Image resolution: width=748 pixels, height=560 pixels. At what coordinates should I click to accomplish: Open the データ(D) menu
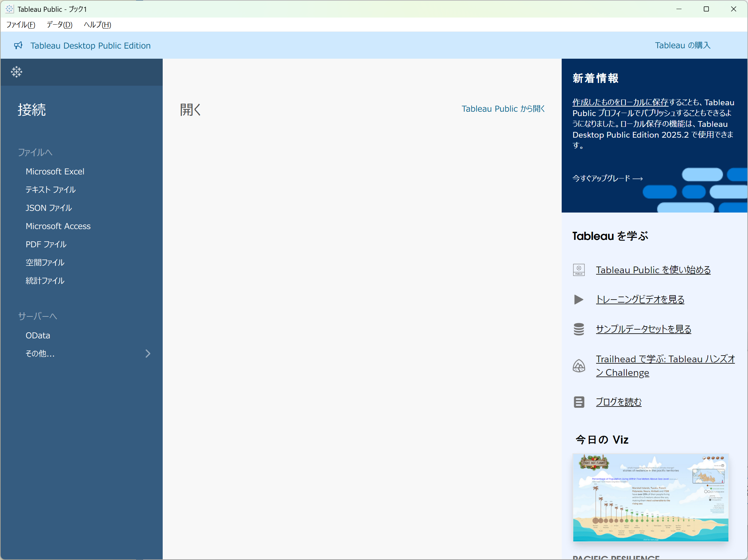(59, 25)
